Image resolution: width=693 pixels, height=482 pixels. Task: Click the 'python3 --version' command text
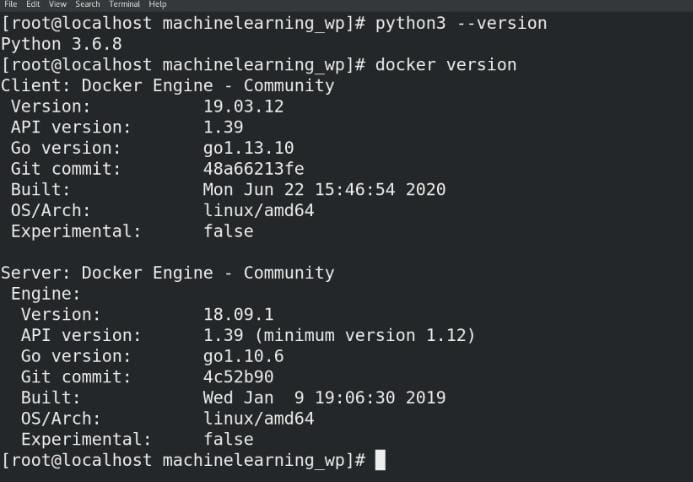(x=461, y=23)
